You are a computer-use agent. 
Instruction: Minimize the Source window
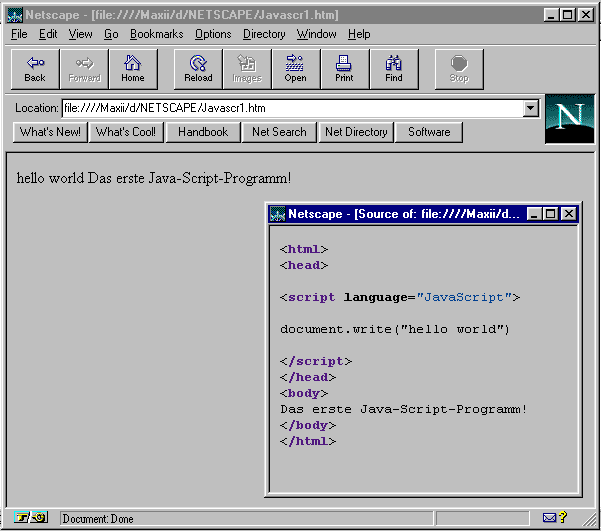(534, 214)
